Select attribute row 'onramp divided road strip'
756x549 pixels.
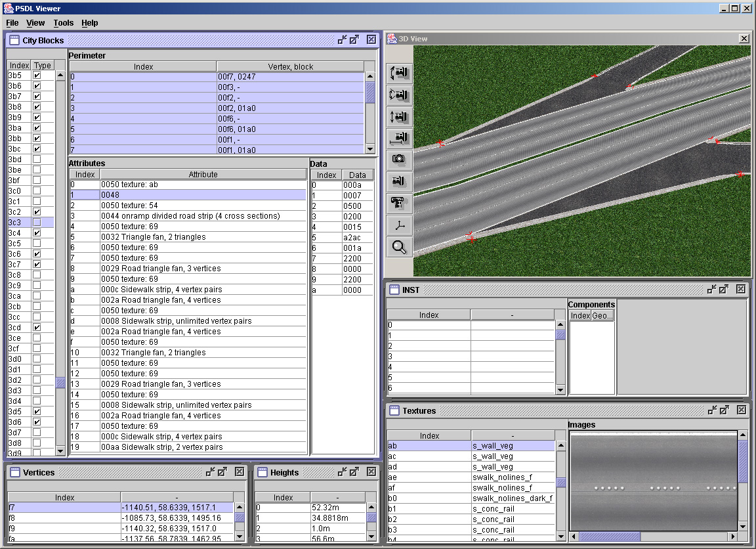click(x=190, y=216)
